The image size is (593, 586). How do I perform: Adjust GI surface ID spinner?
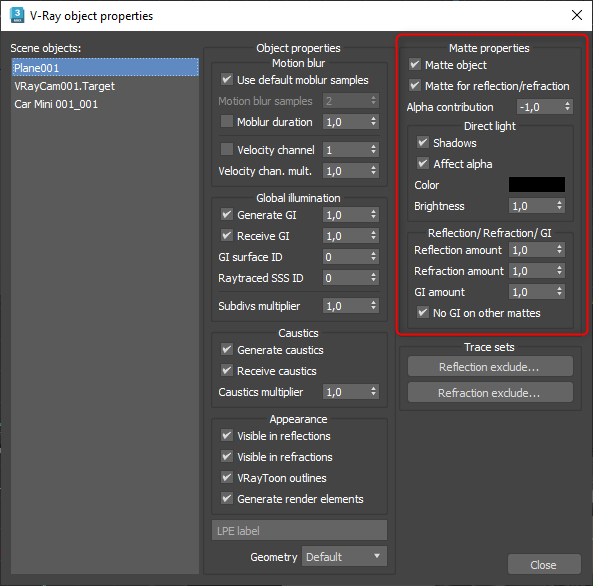[373, 257]
